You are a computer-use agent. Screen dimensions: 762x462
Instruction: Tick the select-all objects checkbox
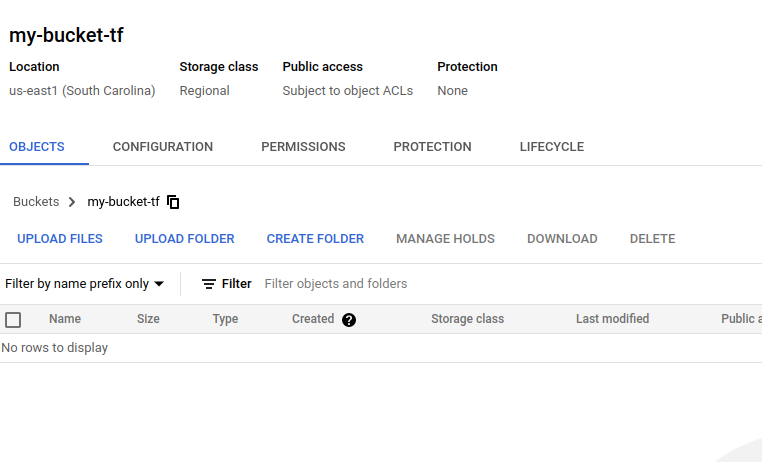pyautogui.click(x=13, y=320)
